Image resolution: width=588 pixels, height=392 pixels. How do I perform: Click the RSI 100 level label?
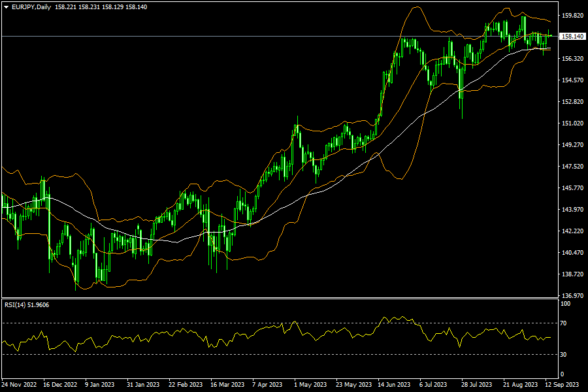[566, 303]
